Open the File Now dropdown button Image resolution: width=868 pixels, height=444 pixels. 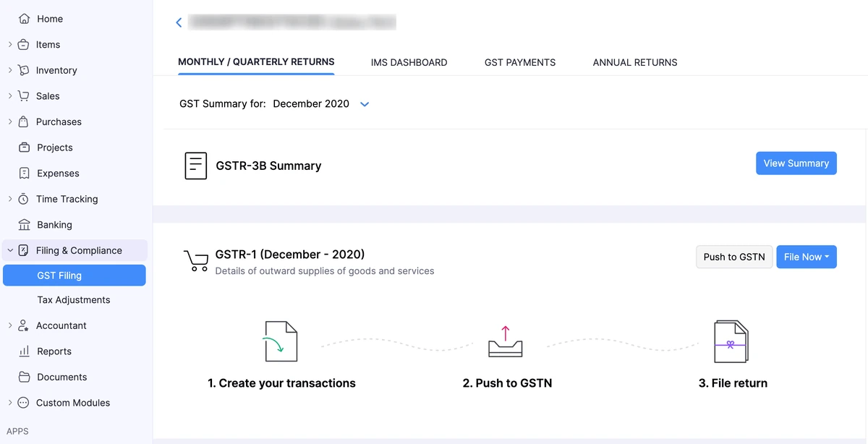[807, 257]
